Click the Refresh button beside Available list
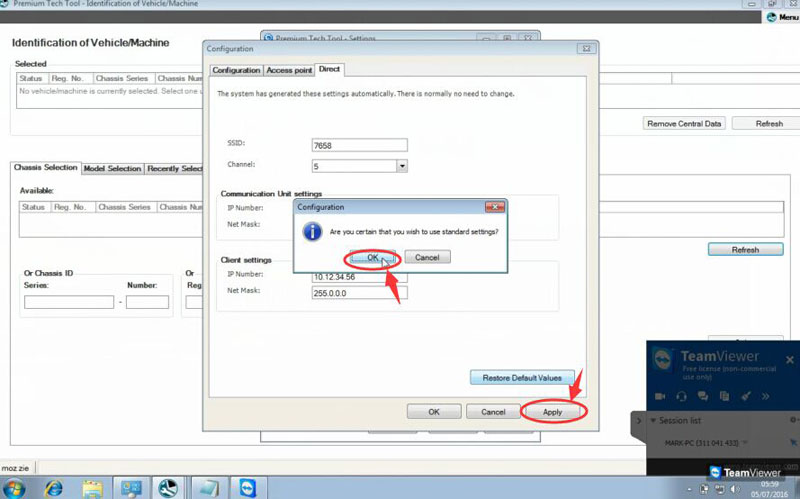This screenshot has height=499, width=800. 745,250
